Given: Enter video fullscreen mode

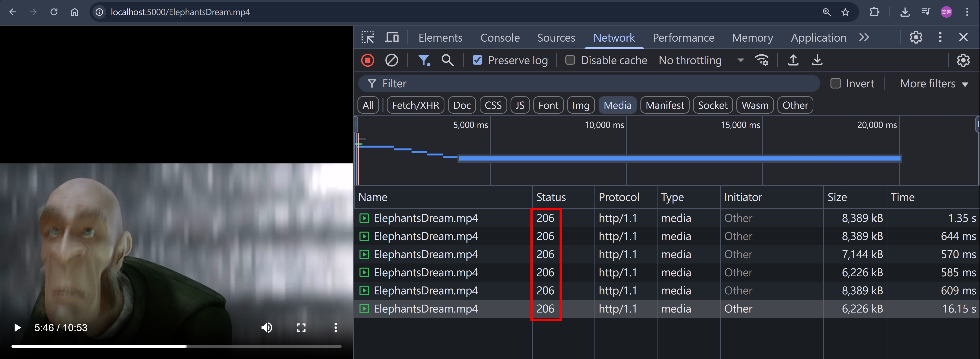Looking at the screenshot, I should (x=301, y=327).
